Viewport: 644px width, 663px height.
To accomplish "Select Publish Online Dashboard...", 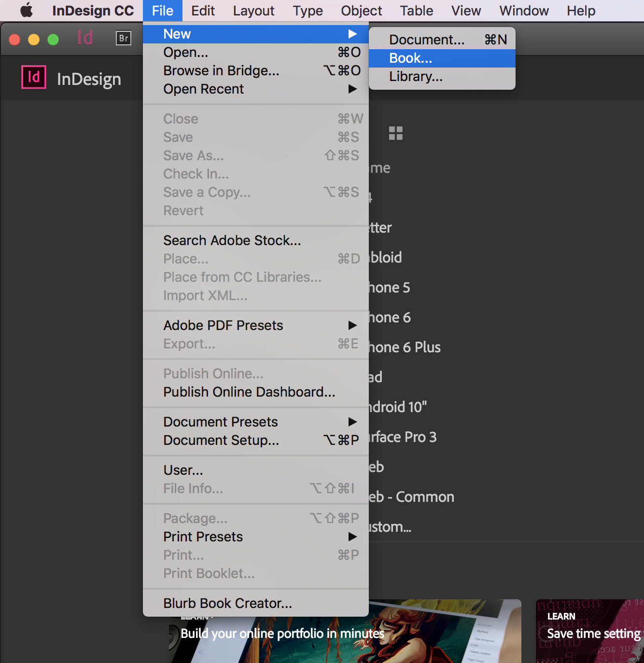I will [256, 392].
